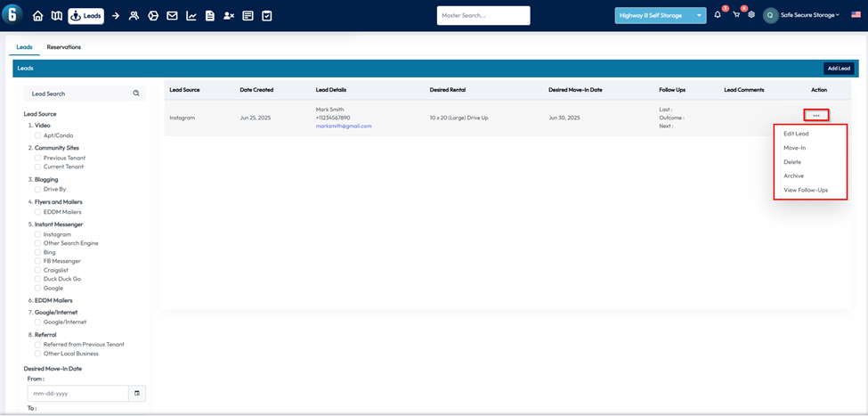
Task: Tick the Previous Tenant checkbox
Action: (x=37, y=158)
